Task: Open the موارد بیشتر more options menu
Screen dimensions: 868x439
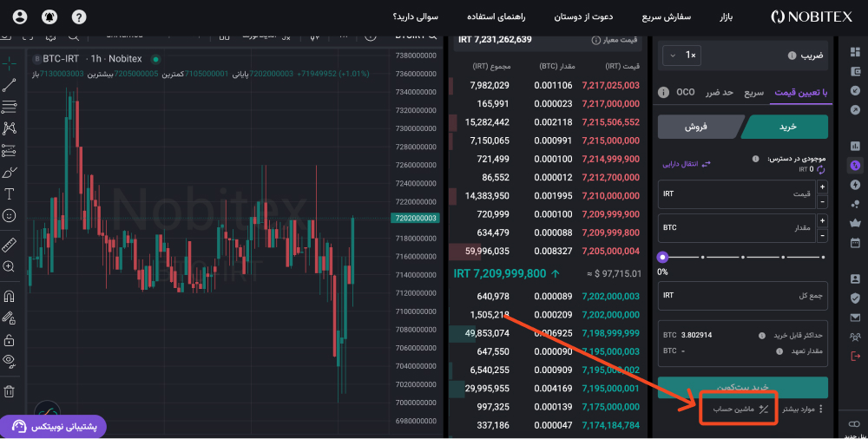Action: click(803, 410)
